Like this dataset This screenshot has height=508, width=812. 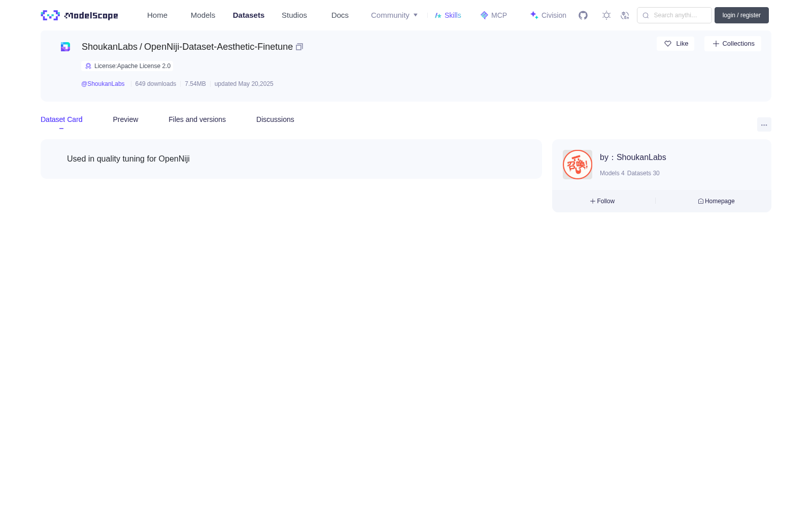675,44
